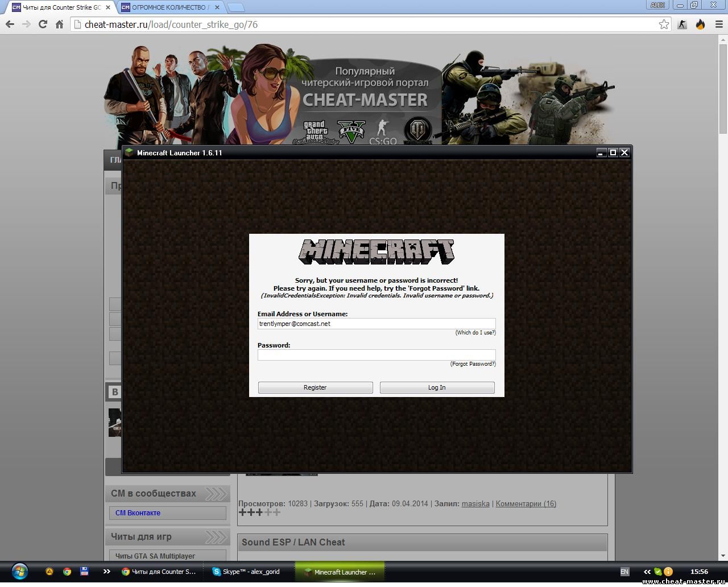The image size is (728, 587).
Task: Open the Windows Start menu orb
Action: tap(19, 571)
